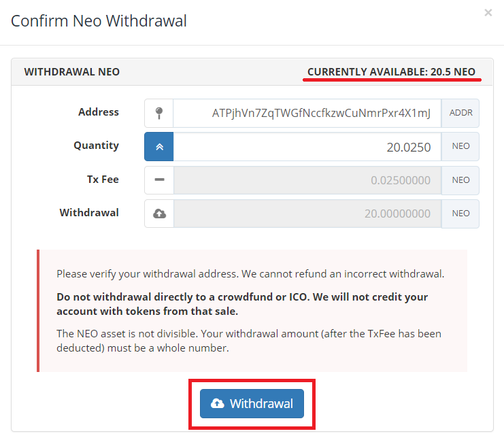
Task: Click the Confirm Neo Withdrawal title
Action: (99, 21)
